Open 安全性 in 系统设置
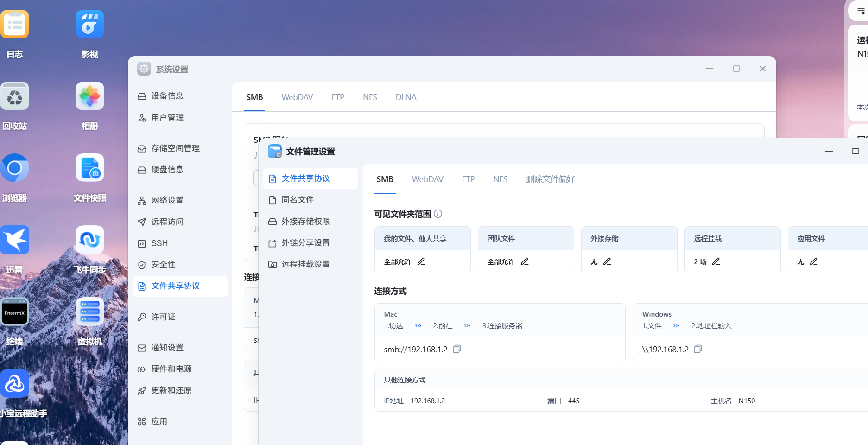 [180, 265]
